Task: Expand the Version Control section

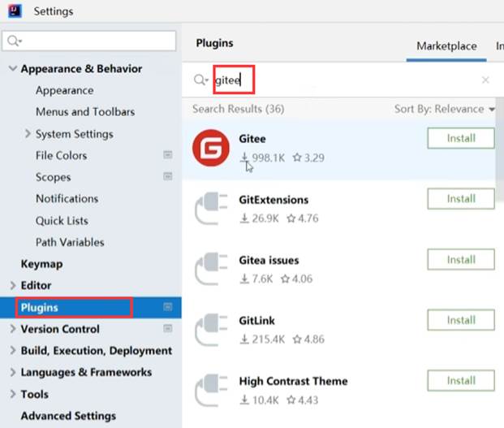Action: pyautogui.click(x=13, y=329)
